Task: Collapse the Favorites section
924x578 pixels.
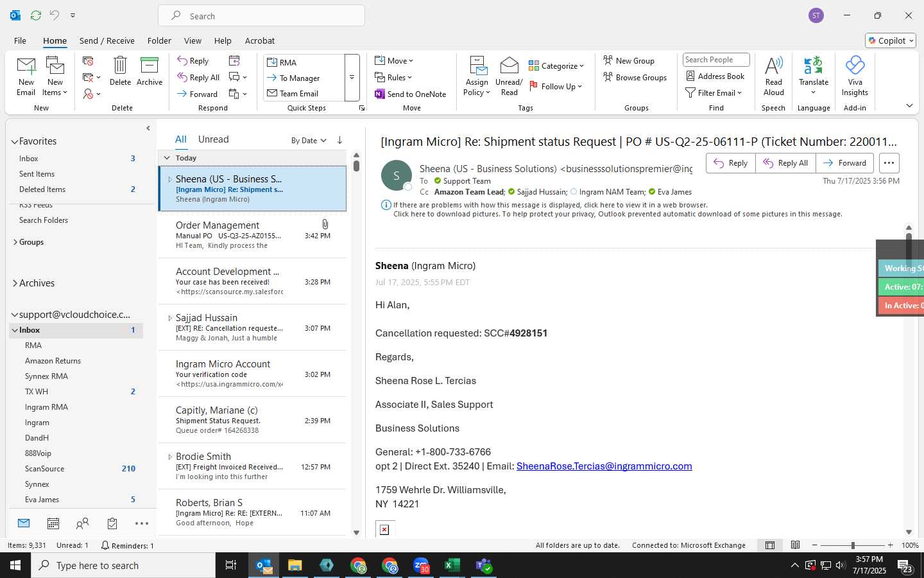Action: point(15,141)
